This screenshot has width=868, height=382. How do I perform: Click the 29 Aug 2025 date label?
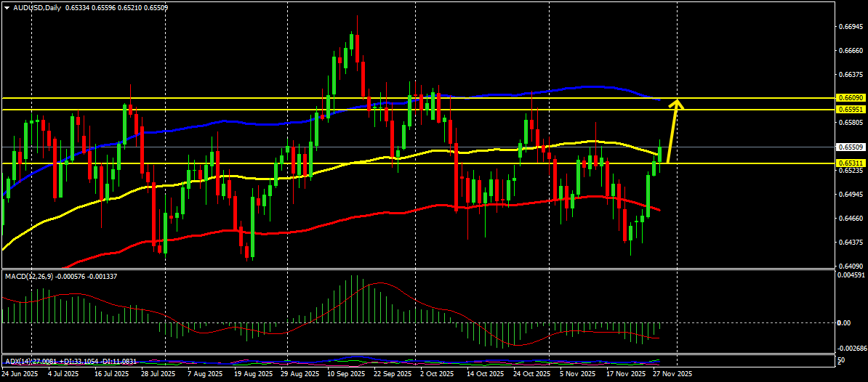300,374
